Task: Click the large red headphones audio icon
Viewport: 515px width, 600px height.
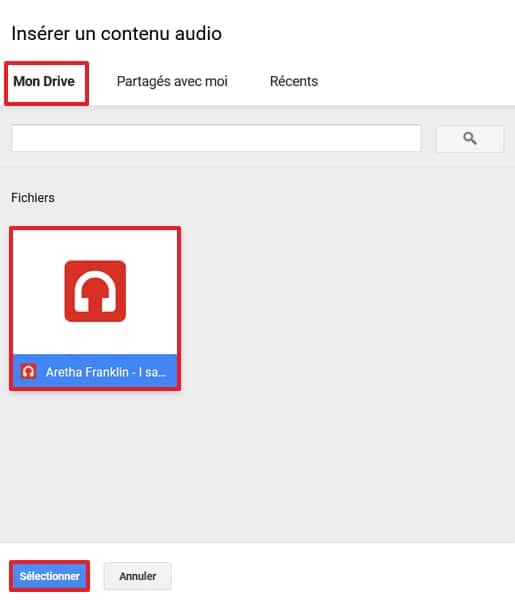Action: point(95,291)
